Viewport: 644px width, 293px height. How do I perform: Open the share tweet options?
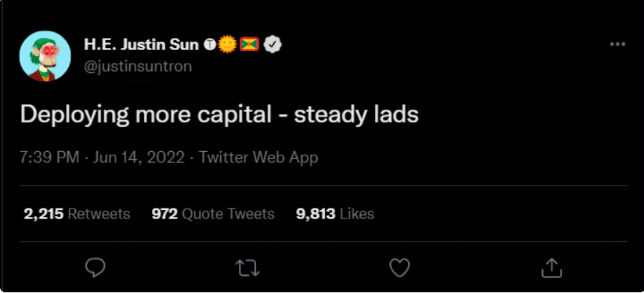tap(550, 267)
